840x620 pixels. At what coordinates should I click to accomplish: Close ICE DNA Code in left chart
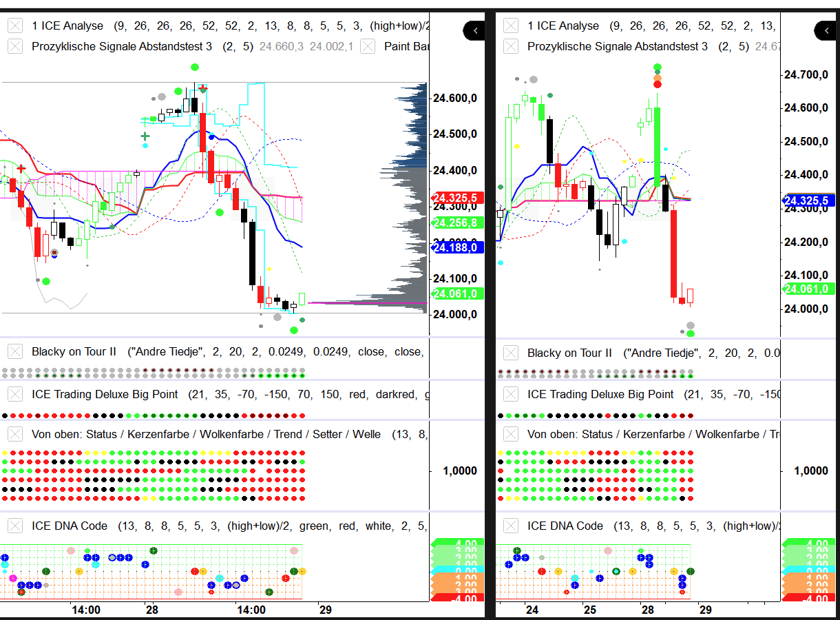15,526
